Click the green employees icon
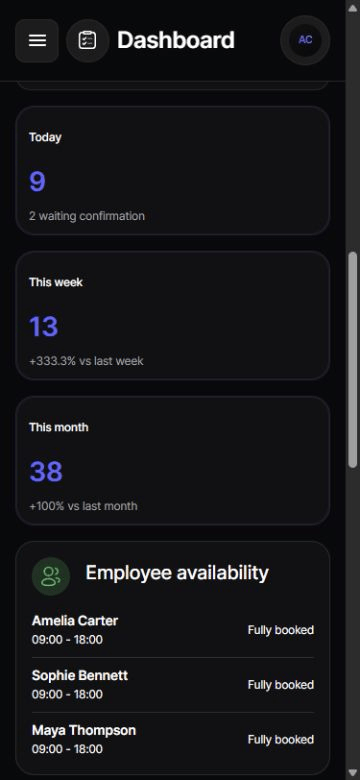Viewport: 360px width, 780px height. pyautogui.click(x=51, y=576)
